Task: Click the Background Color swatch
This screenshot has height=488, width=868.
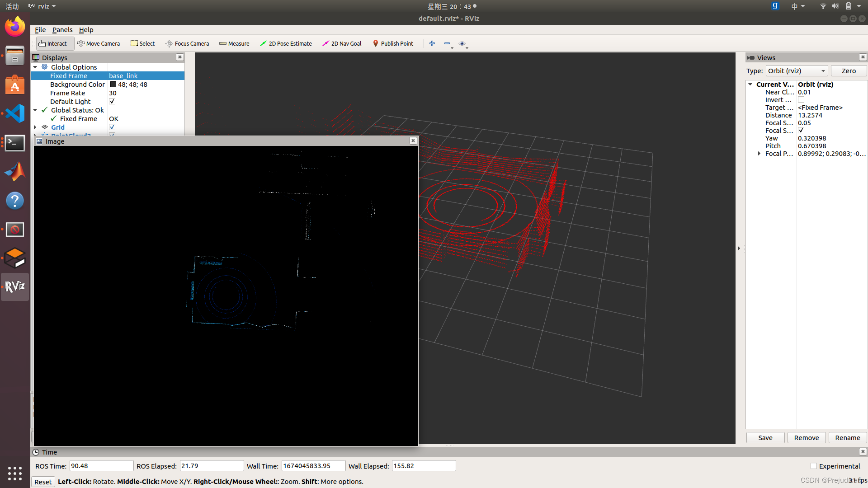Action: 113,84
